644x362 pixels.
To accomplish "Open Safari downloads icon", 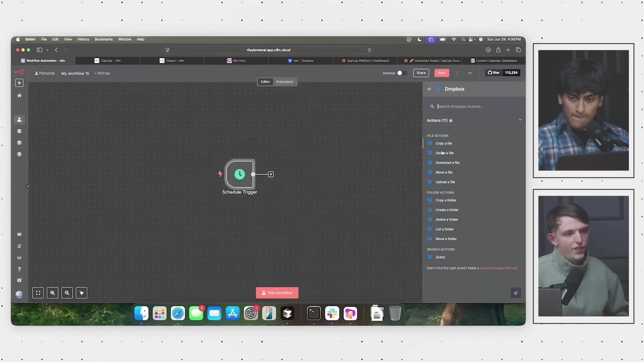I will [488, 50].
